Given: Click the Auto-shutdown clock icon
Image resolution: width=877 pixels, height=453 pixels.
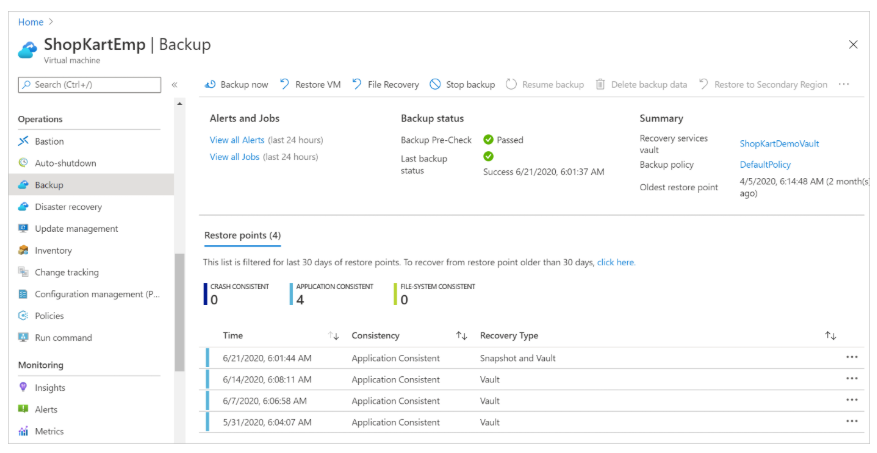Looking at the screenshot, I should tap(23, 163).
